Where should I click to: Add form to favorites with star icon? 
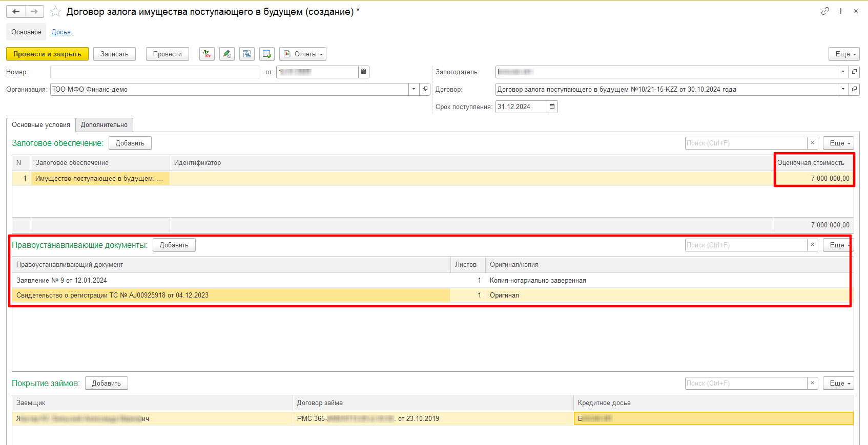56,11
